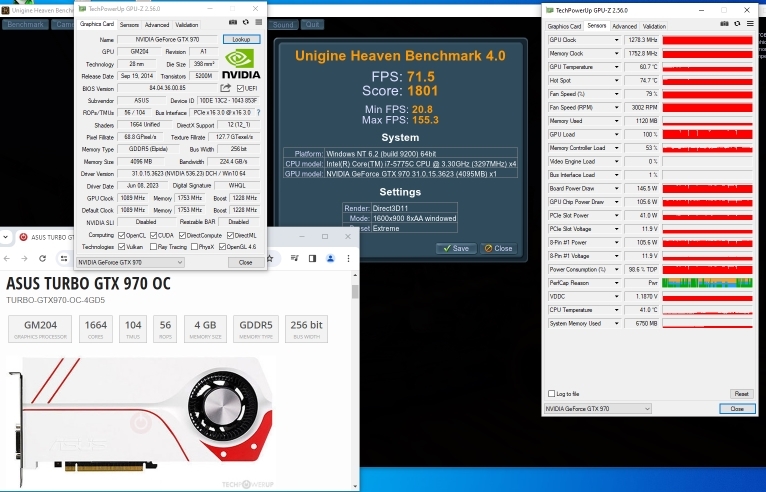Click the Lookup button
Screen dimensions: 766x492
point(241,39)
